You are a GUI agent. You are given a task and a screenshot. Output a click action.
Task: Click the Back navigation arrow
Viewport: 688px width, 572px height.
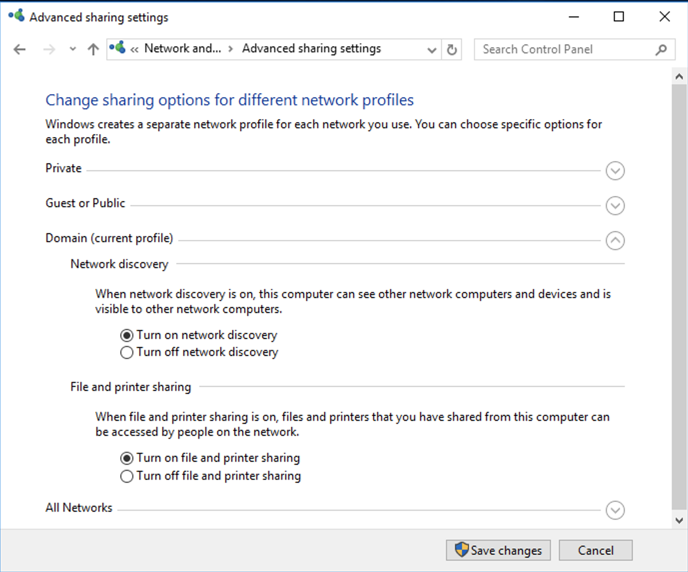20,49
